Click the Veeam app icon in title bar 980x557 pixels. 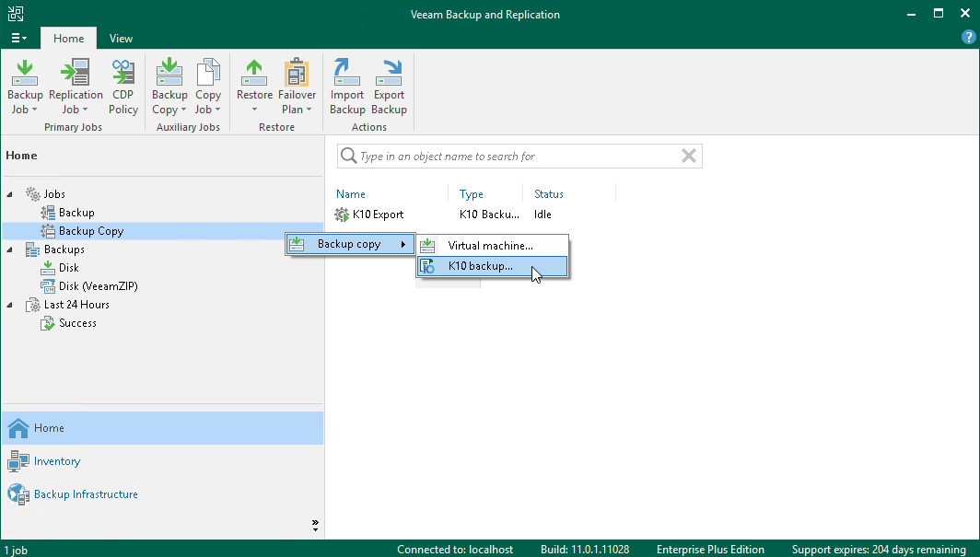pyautogui.click(x=16, y=14)
